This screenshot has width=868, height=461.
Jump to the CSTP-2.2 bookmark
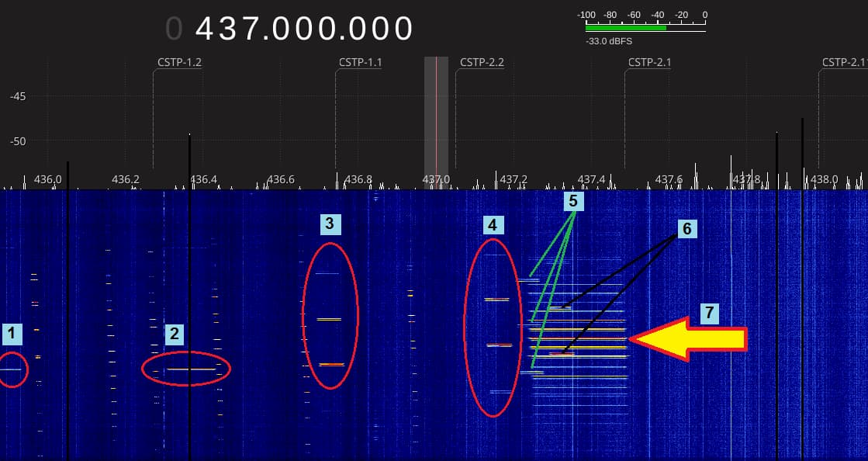(x=482, y=62)
